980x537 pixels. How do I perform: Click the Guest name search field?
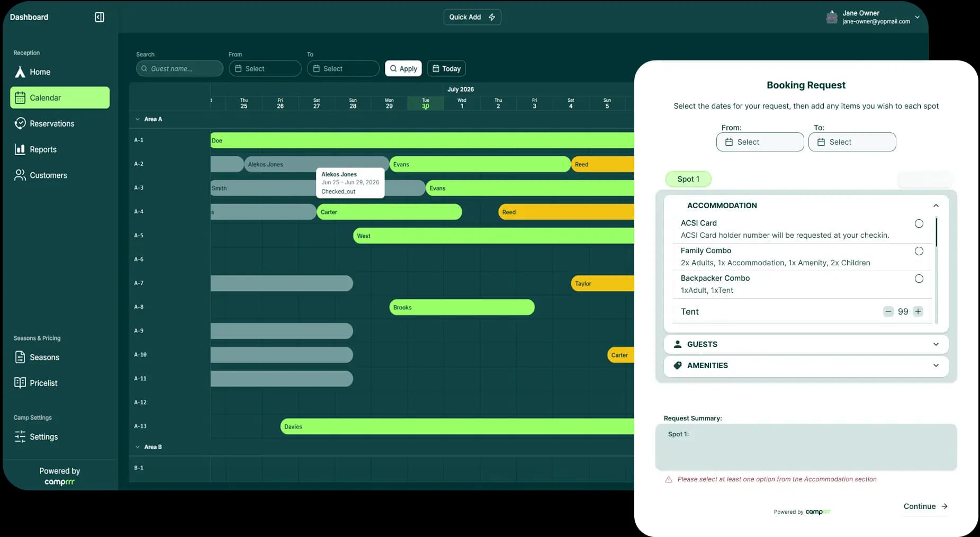click(179, 68)
